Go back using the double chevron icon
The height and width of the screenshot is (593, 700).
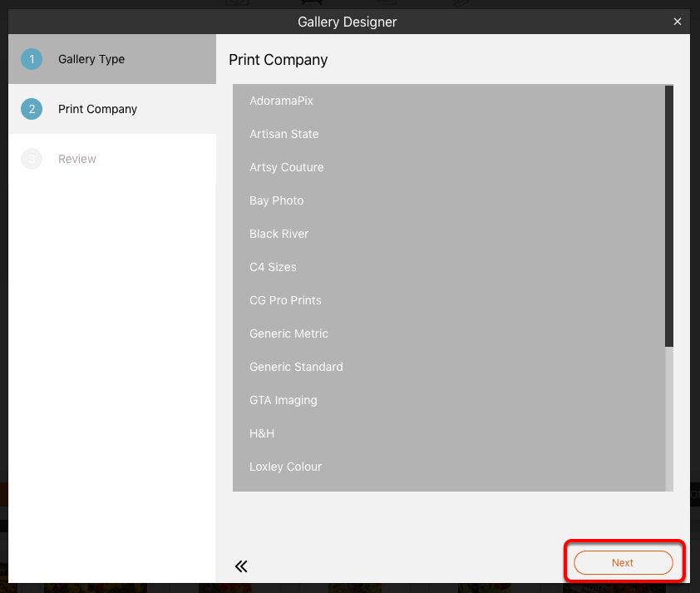241,566
